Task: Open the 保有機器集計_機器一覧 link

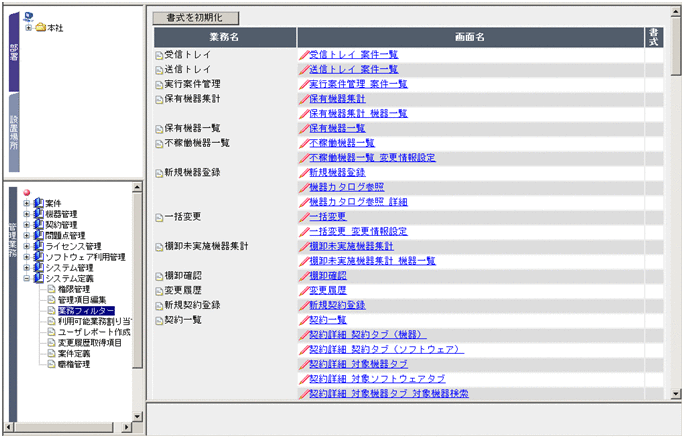Action: [x=358, y=114]
